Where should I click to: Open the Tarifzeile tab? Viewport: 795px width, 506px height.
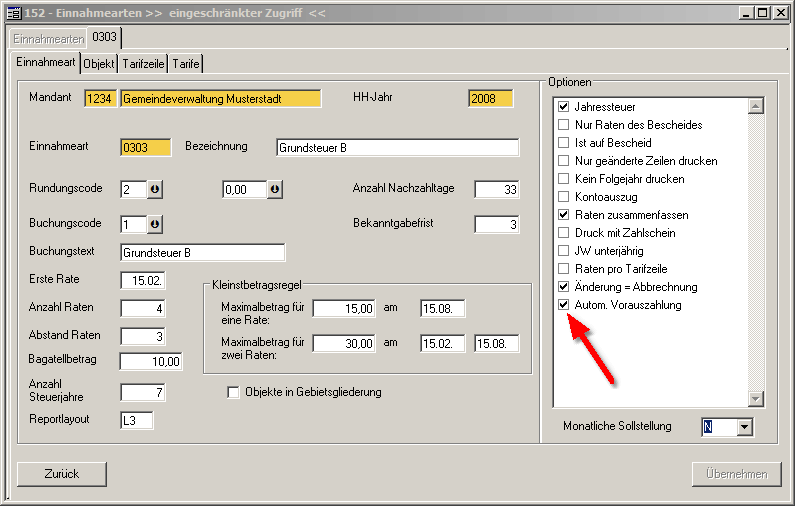pyautogui.click(x=143, y=63)
